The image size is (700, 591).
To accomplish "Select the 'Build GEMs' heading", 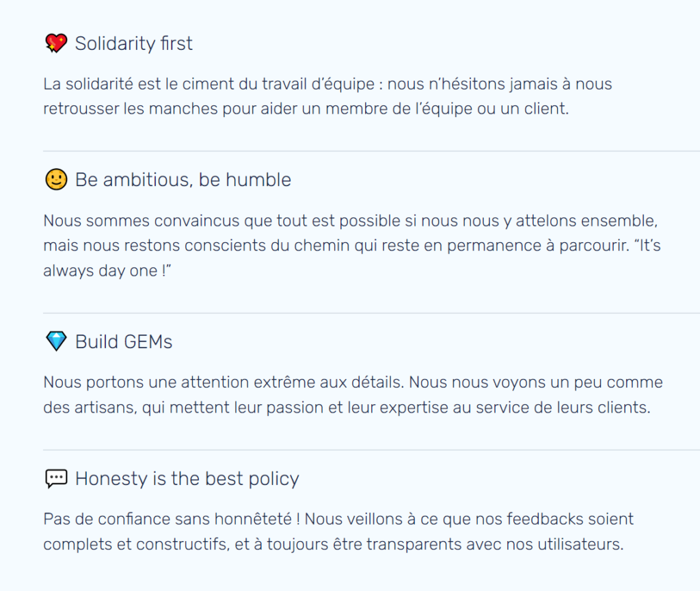I will pos(124,342).
